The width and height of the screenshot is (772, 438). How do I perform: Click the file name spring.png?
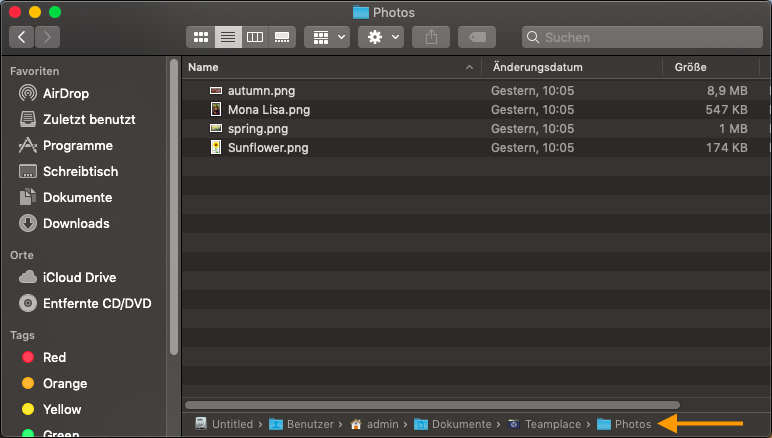click(x=258, y=129)
